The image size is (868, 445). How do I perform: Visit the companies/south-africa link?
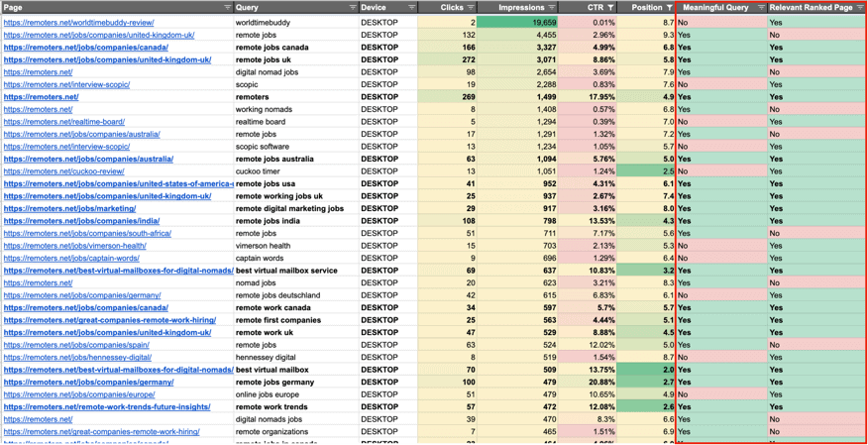pyautogui.click(x=87, y=234)
